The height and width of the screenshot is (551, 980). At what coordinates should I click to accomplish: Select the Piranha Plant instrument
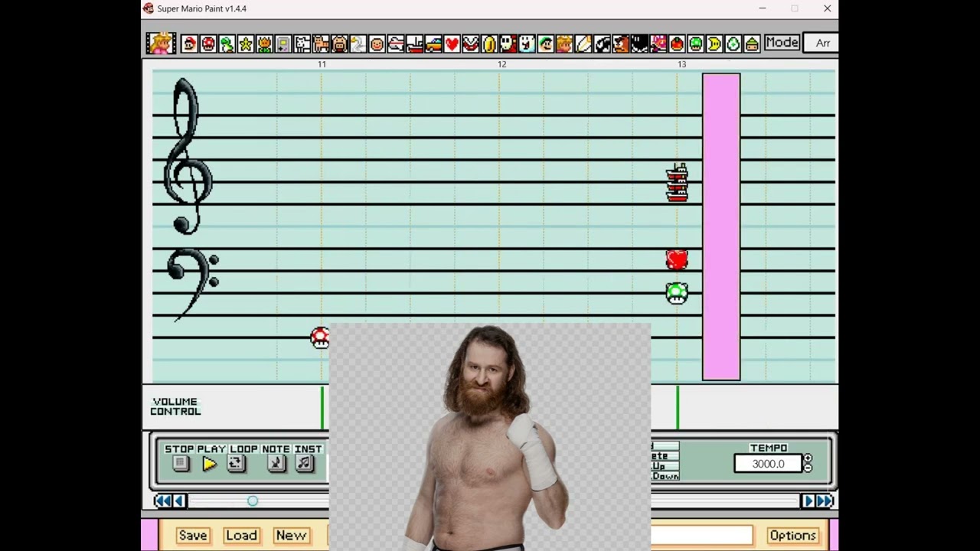[470, 44]
